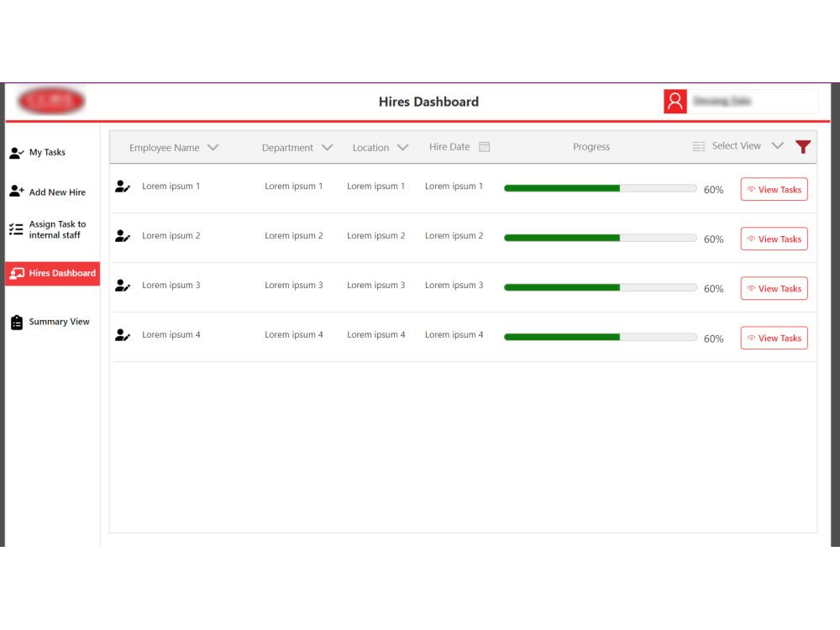840x630 pixels.
Task: Click the 60% value in row Lorem ipsum 2
Action: 713,239
